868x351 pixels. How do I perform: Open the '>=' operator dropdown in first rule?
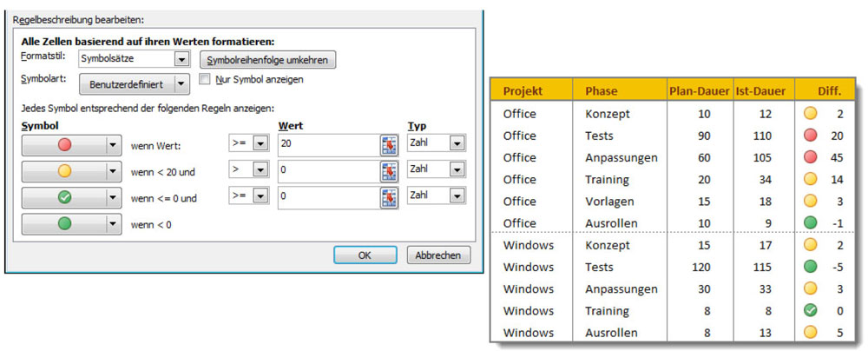260,145
